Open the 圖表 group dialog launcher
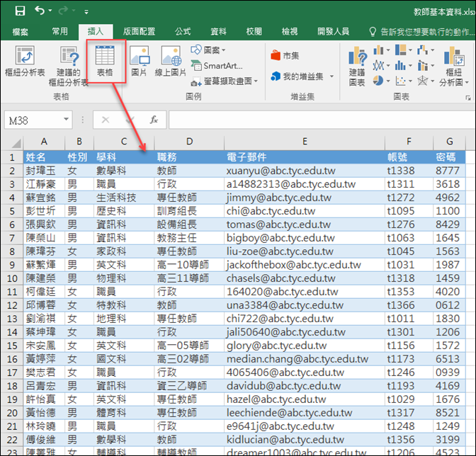The width and height of the screenshot is (476, 456). [x=467, y=98]
